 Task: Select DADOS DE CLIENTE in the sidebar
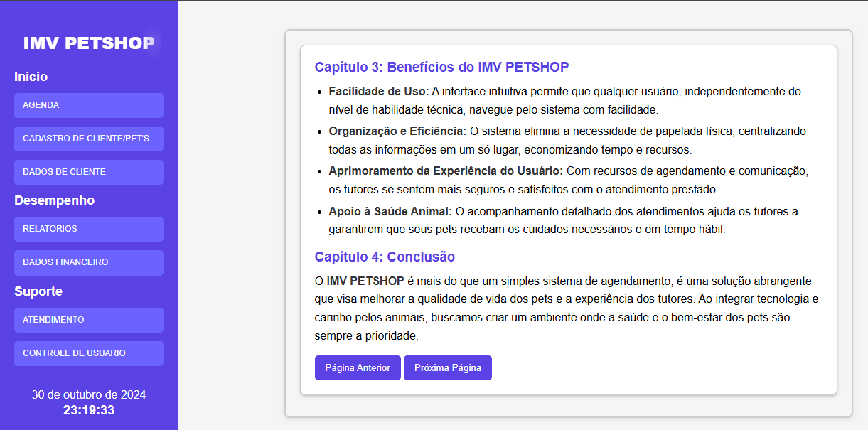[x=88, y=172]
